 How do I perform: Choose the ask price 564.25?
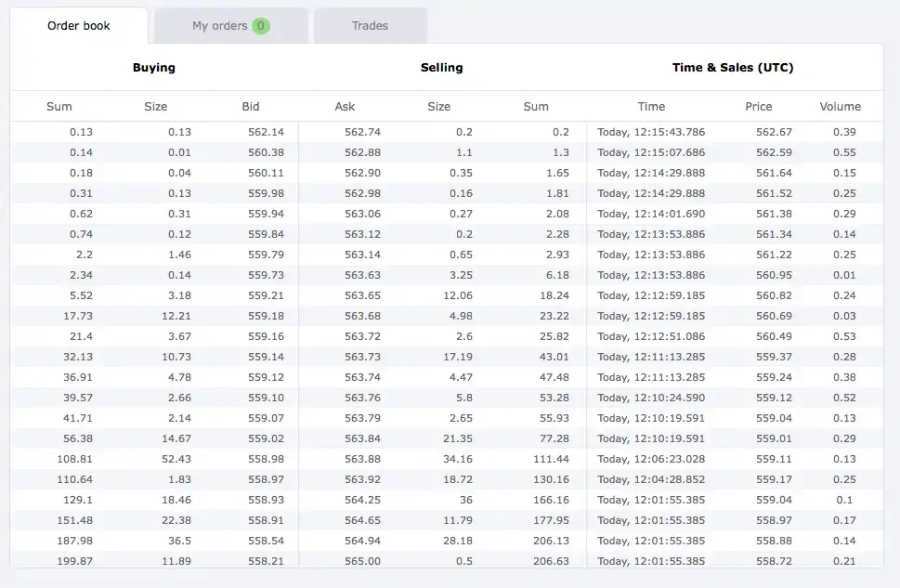pos(362,500)
